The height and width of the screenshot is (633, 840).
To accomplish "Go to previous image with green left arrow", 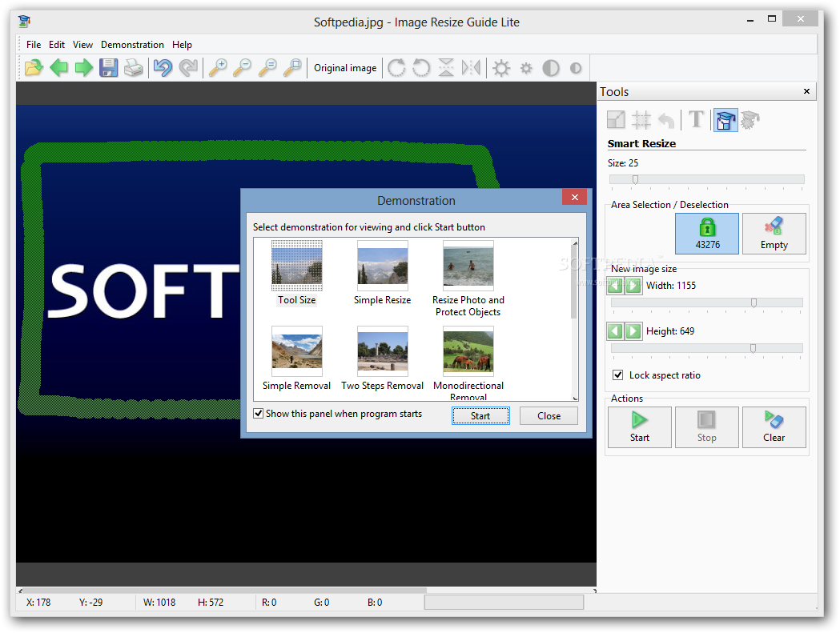I will 58,68.
